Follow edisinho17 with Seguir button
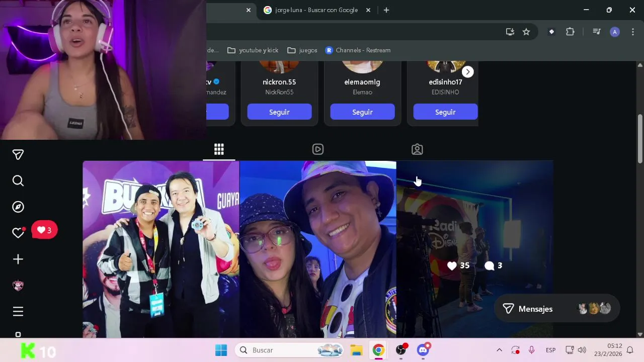 (445, 112)
